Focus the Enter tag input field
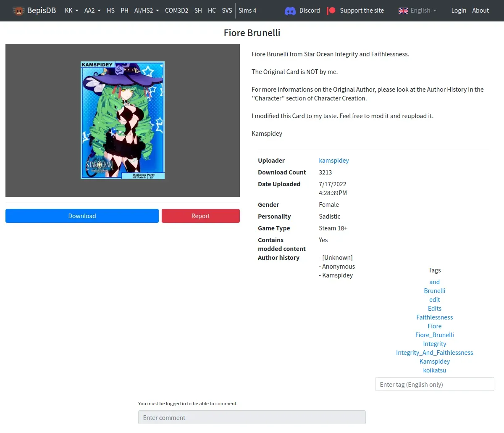This screenshot has width=504, height=433. click(435, 384)
